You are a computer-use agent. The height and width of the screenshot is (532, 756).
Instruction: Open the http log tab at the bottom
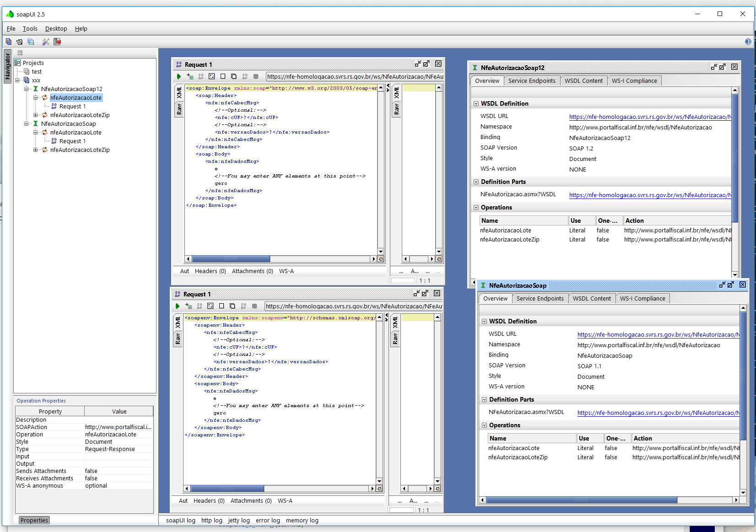click(x=211, y=520)
